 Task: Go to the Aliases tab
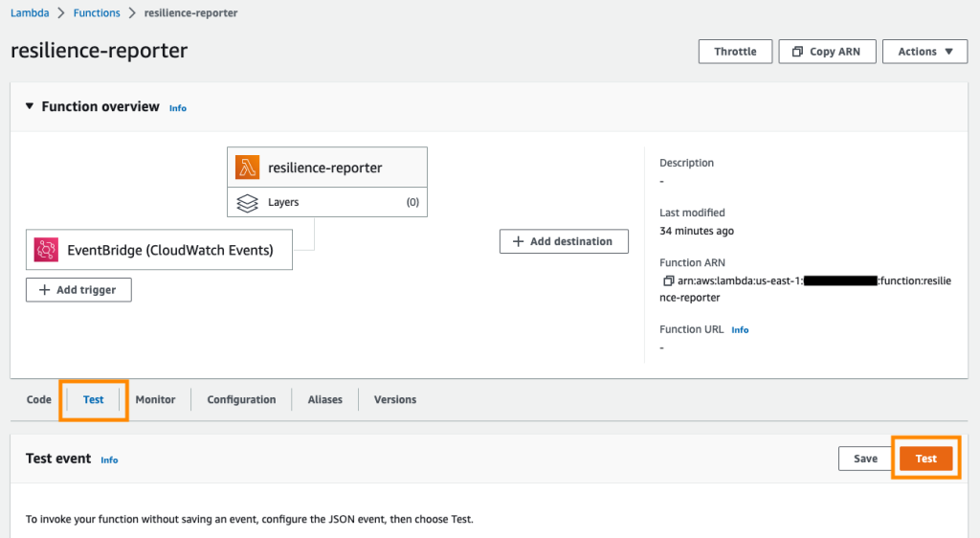tap(324, 400)
